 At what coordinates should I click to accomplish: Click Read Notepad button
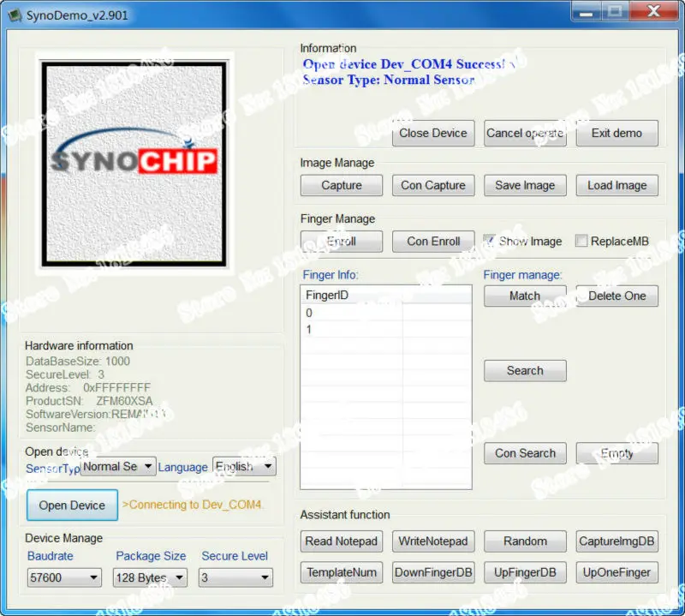click(x=341, y=541)
